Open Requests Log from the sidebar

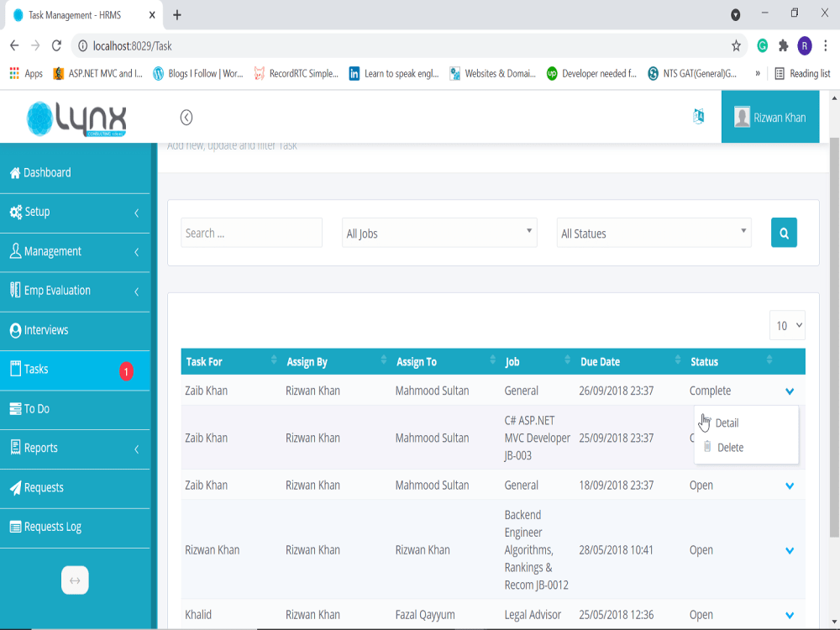(x=75, y=528)
